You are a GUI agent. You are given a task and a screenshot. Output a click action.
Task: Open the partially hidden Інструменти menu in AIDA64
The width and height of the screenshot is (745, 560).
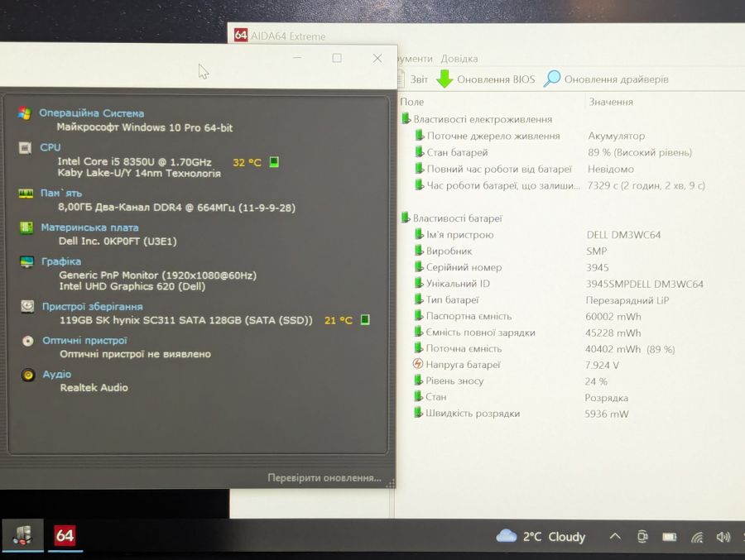[415, 59]
